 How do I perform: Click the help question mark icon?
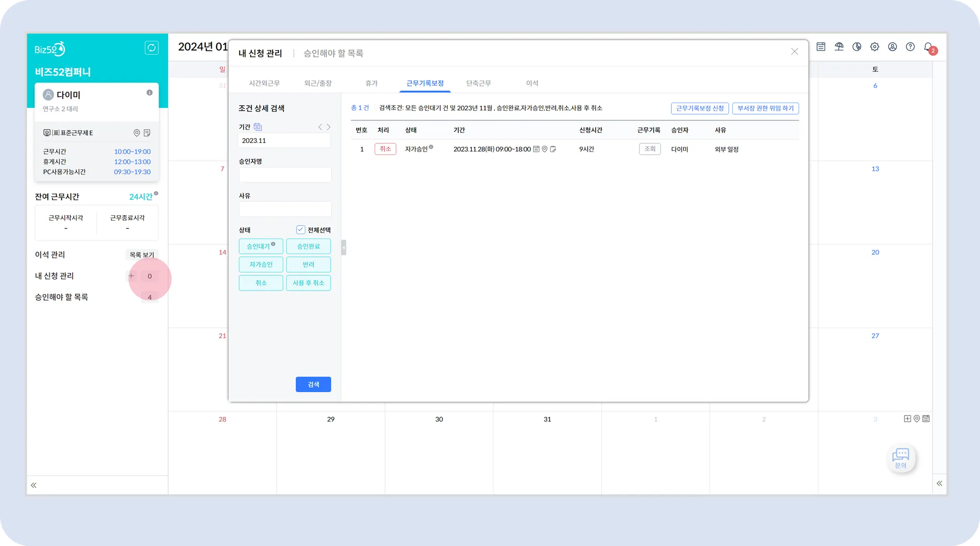910,47
